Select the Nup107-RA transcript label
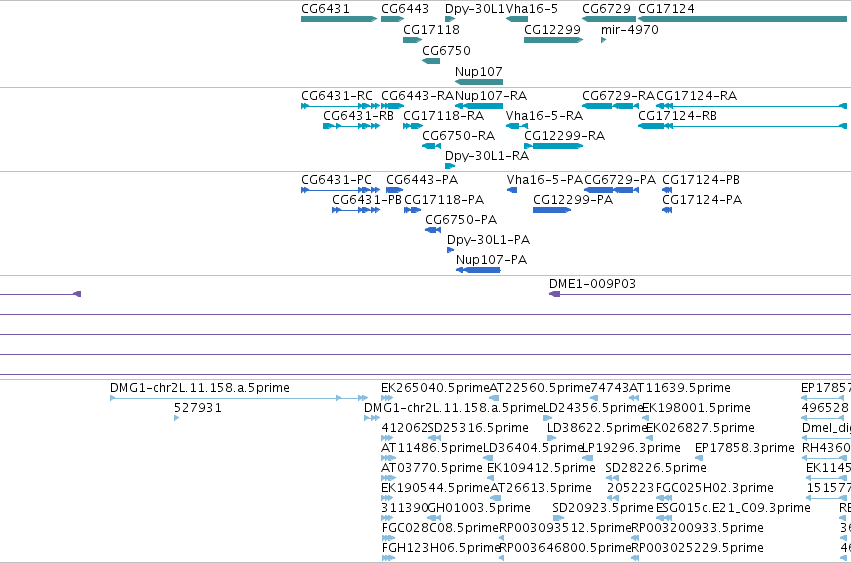This screenshot has height=563, width=851. click(x=491, y=96)
